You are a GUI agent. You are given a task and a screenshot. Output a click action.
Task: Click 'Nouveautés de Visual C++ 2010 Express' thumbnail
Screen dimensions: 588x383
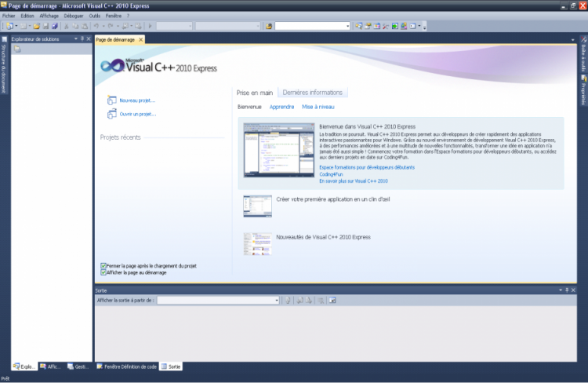coord(258,244)
